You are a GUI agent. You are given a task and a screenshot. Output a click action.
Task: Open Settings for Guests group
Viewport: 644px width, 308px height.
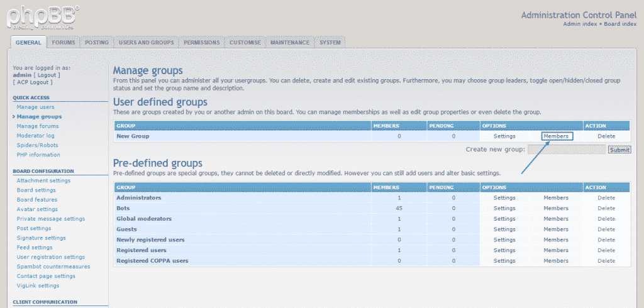(504, 229)
